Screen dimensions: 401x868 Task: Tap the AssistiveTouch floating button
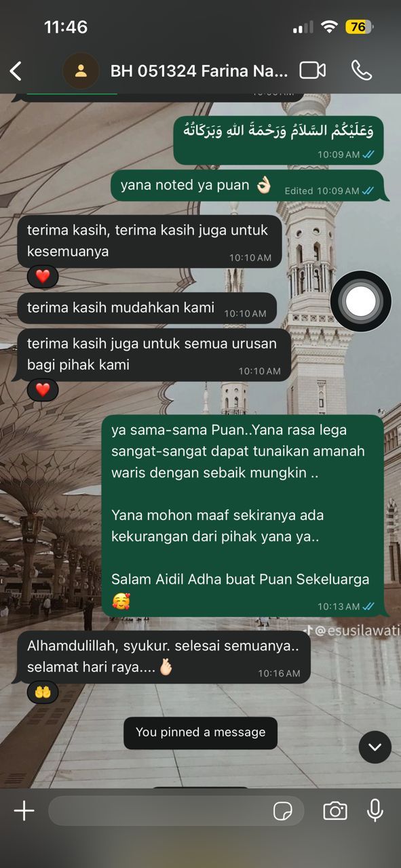click(361, 301)
